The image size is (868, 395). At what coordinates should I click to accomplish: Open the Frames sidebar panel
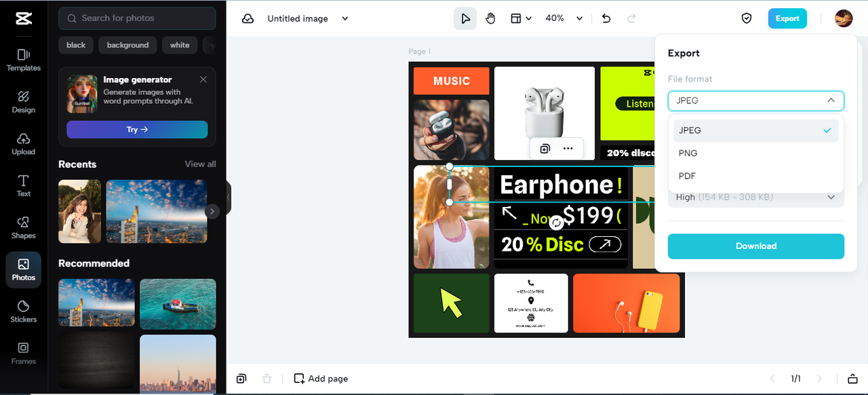(24, 353)
